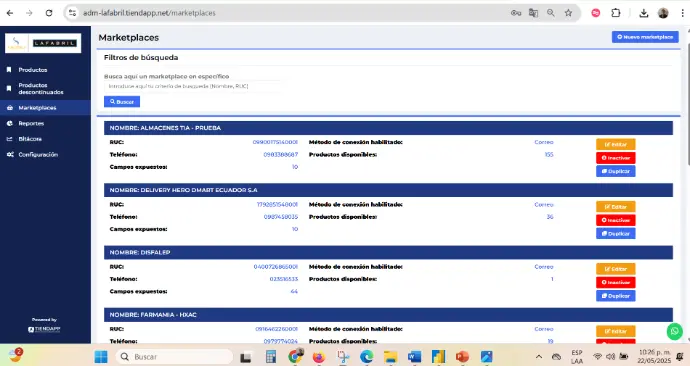Click the Nuevo marketplace button
The image size is (690, 366).
[x=645, y=37]
